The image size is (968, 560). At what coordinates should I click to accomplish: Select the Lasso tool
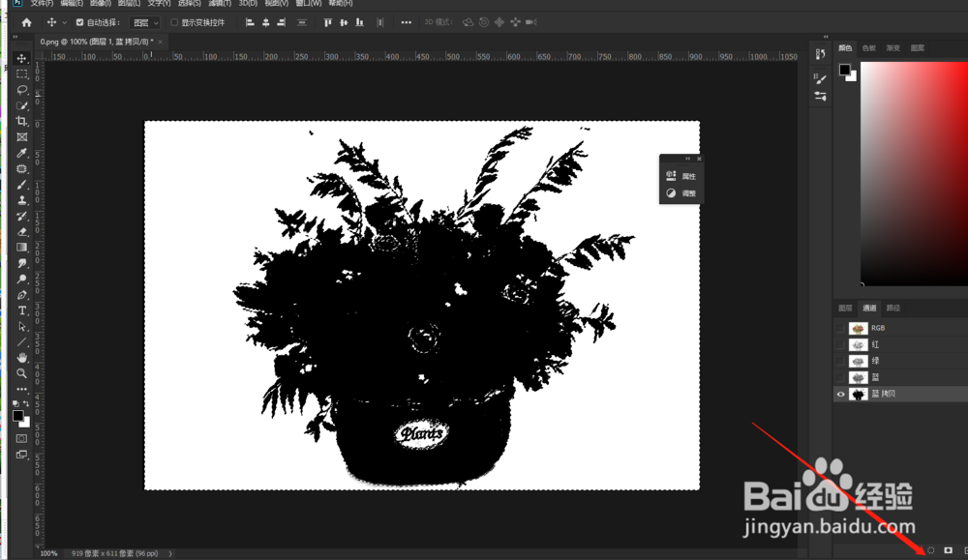coord(21,90)
